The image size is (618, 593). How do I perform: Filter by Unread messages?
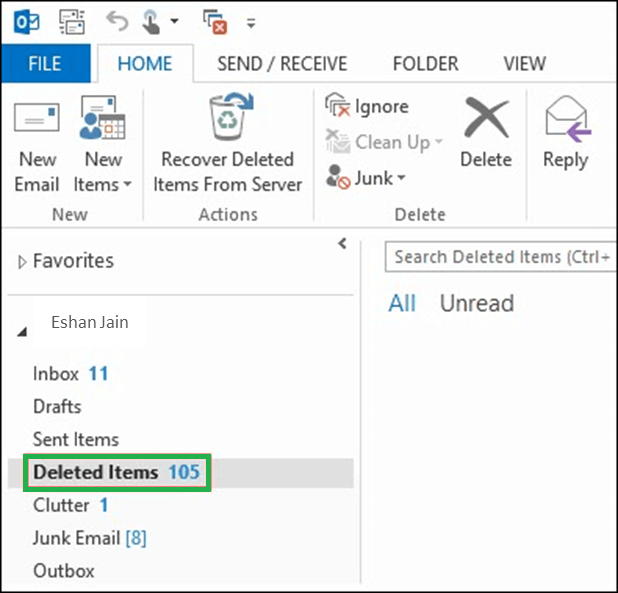pyautogui.click(x=477, y=303)
